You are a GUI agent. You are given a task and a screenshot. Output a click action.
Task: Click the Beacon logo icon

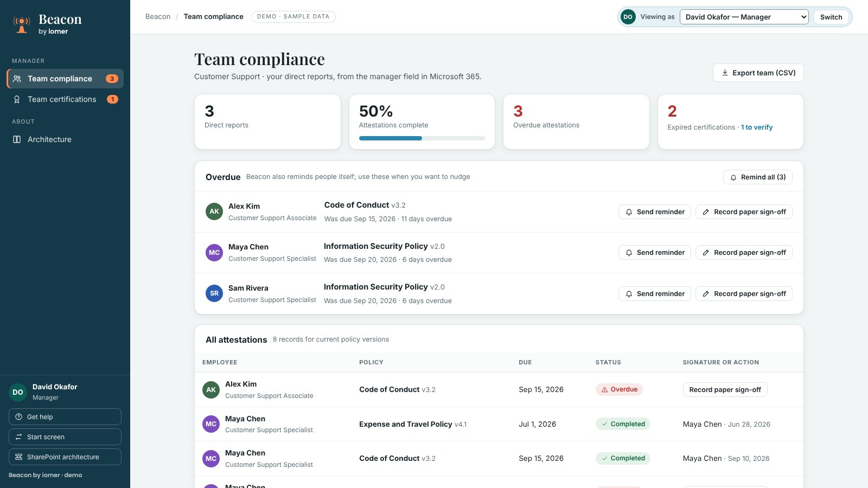22,24
